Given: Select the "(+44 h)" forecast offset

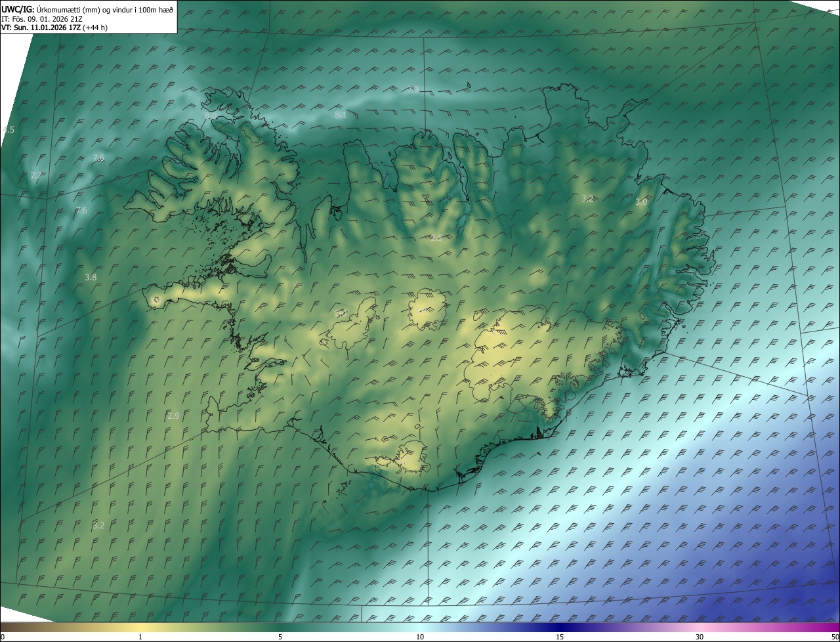Looking at the screenshot, I should click(95, 27).
